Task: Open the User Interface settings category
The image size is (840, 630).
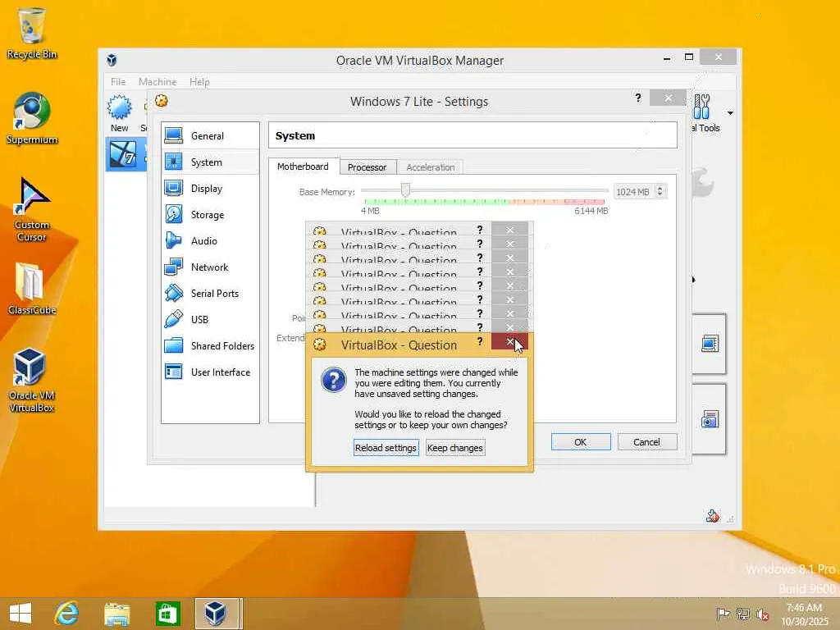Action: click(x=210, y=372)
